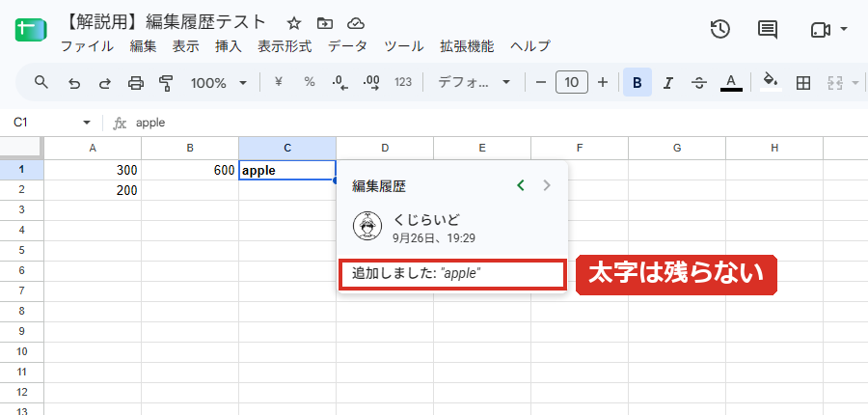Open the ファイル menu
868x415 pixels.
click(87, 46)
